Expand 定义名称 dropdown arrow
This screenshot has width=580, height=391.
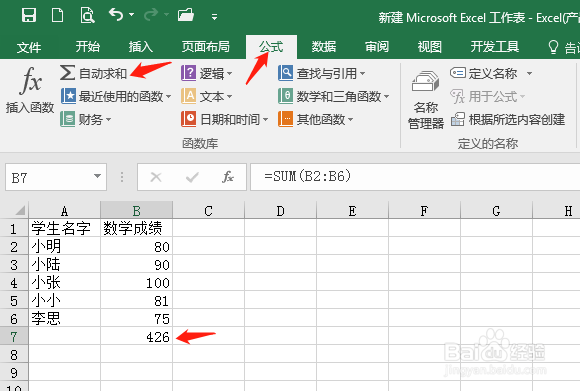click(x=530, y=73)
